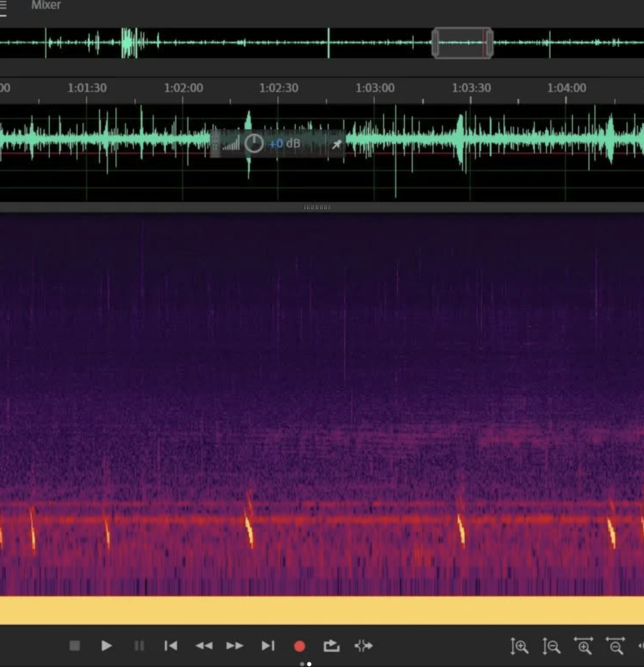Click the Rewind button
This screenshot has height=667, width=644.
point(204,646)
